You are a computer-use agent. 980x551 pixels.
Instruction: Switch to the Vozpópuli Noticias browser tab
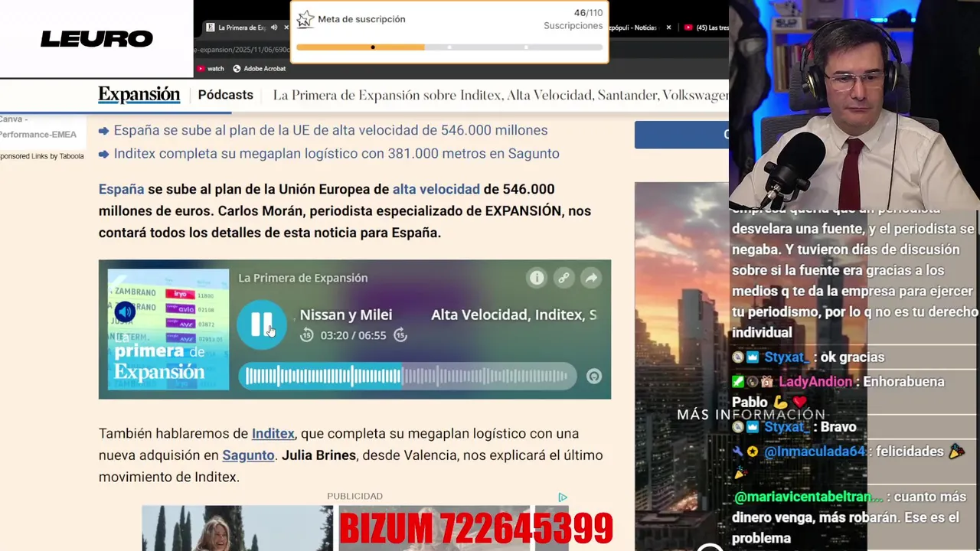634,28
